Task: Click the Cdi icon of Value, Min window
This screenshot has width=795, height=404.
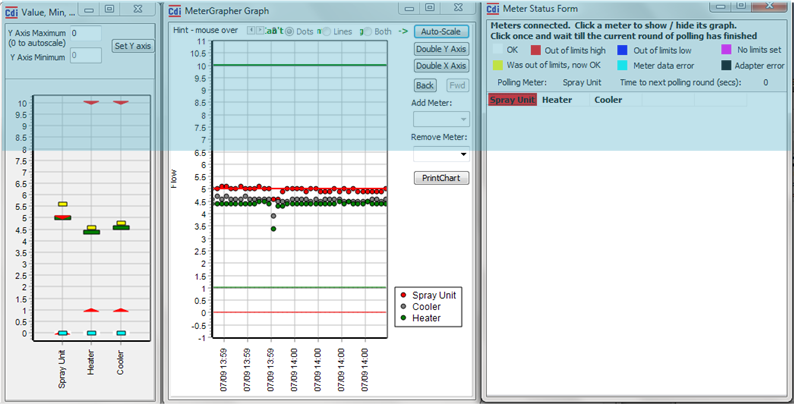Action: [11, 12]
